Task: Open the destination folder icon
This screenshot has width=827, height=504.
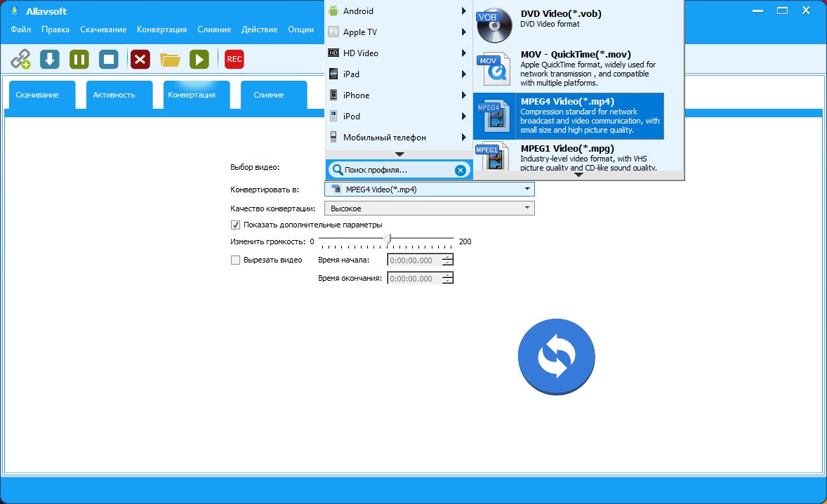Action: point(170,60)
